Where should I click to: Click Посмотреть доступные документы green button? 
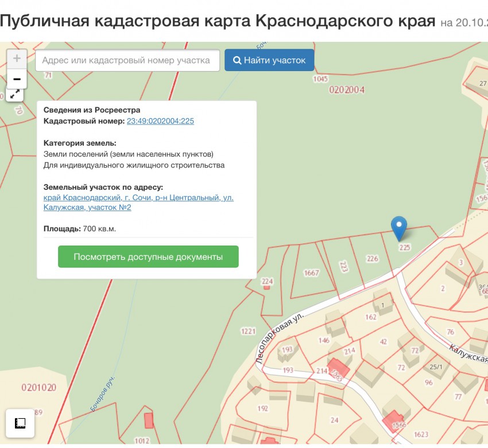[148, 257]
